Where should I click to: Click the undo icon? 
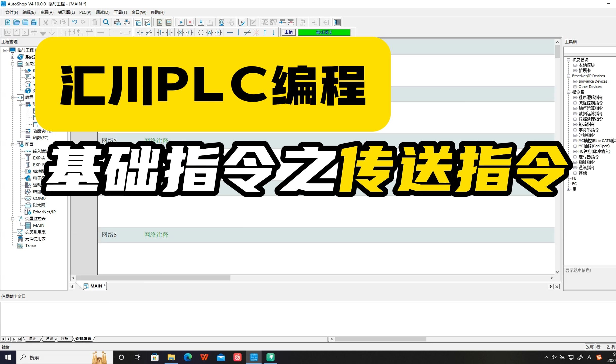74,22
